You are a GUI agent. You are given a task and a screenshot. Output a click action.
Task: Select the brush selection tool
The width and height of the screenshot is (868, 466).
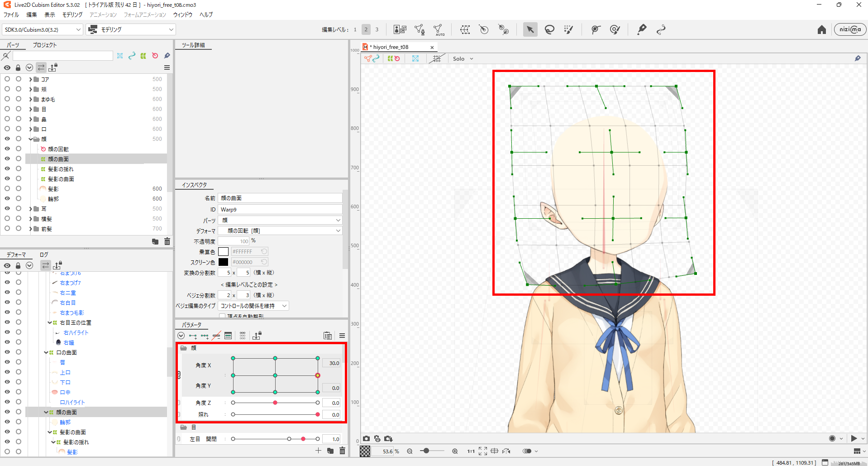(x=569, y=29)
